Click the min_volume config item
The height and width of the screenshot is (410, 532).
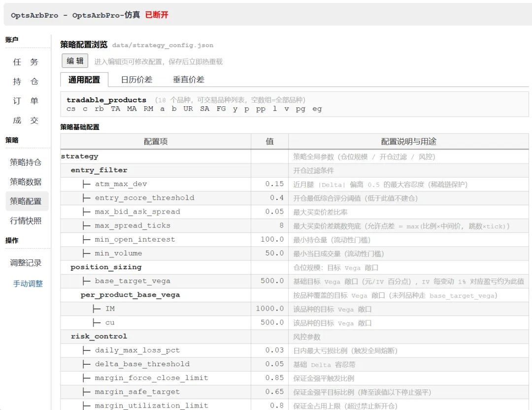pyautogui.click(x=118, y=253)
